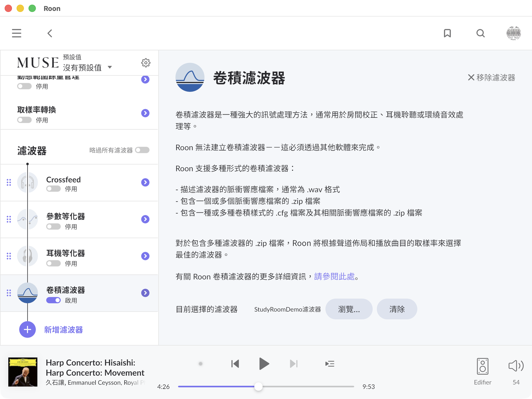Enable the 耳機等化器 toggle
532x399 pixels.
53,263
